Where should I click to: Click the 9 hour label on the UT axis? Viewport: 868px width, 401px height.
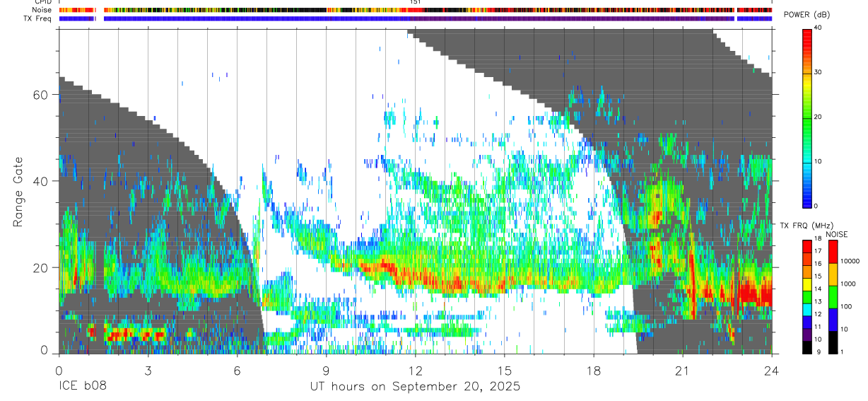(326, 369)
